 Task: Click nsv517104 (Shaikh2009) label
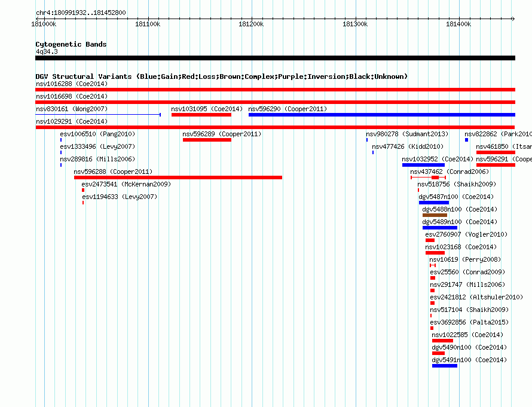click(469, 310)
